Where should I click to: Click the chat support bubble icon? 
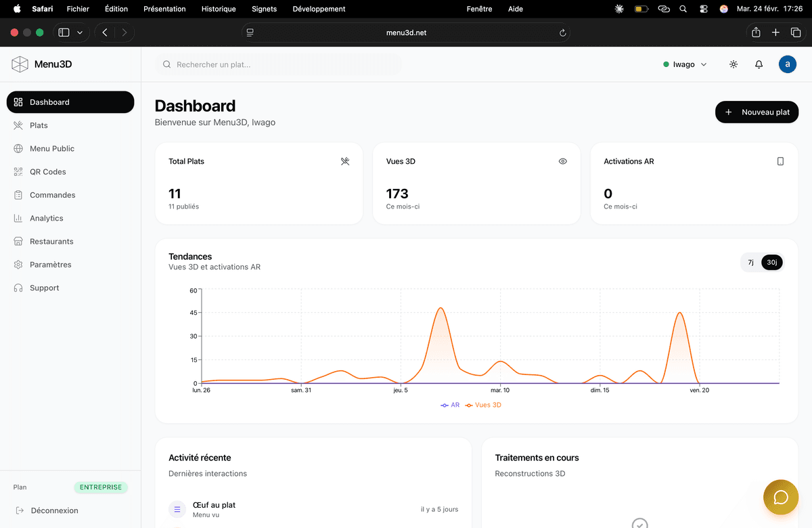[780, 498]
